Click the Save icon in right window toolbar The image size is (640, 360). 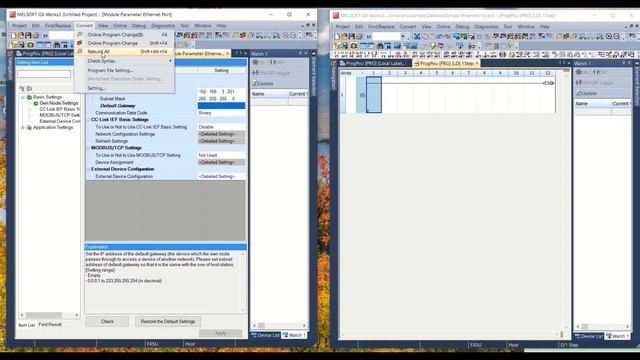click(351, 36)
